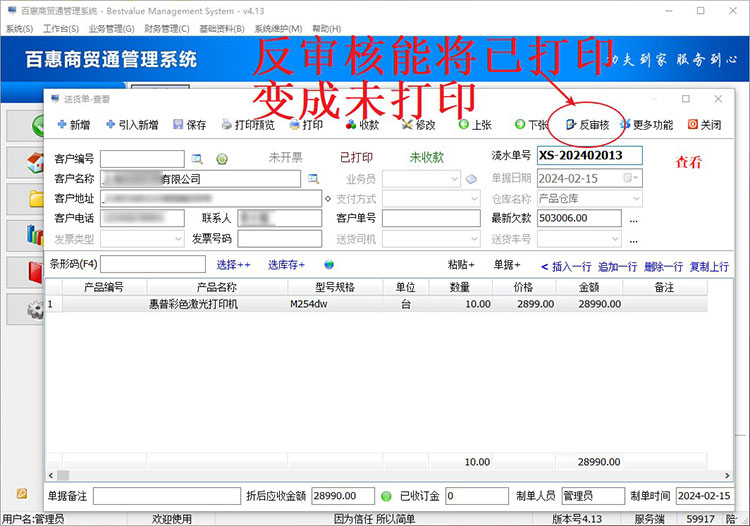Open the 财务管理(C) menu
Viewport: 750px width, 526px height.
[167, 29]
